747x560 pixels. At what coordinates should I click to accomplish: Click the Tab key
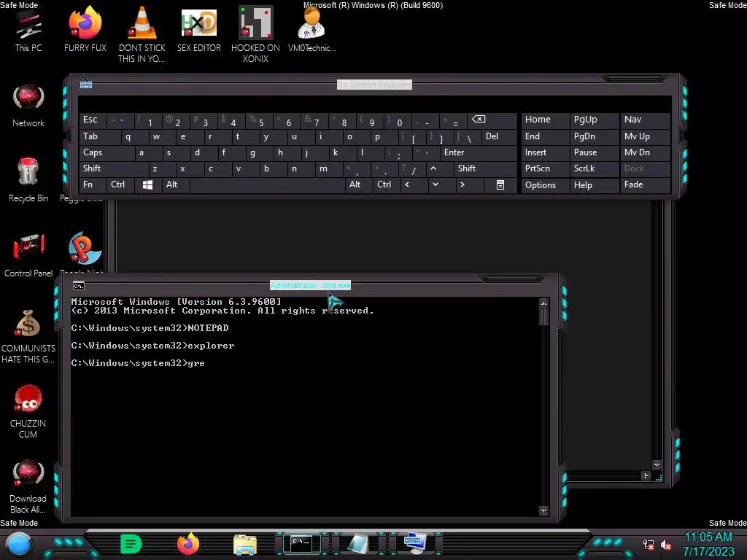point(99,136)
